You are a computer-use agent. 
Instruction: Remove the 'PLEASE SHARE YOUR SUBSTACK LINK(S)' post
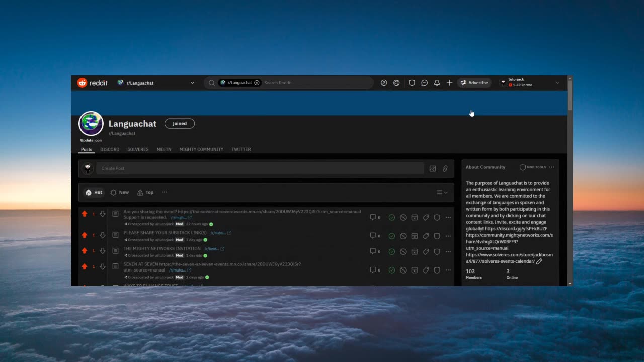(403, 236)
